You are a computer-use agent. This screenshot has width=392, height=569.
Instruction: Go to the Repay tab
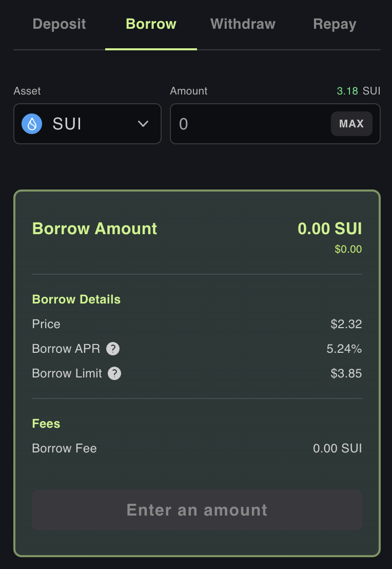335,24
